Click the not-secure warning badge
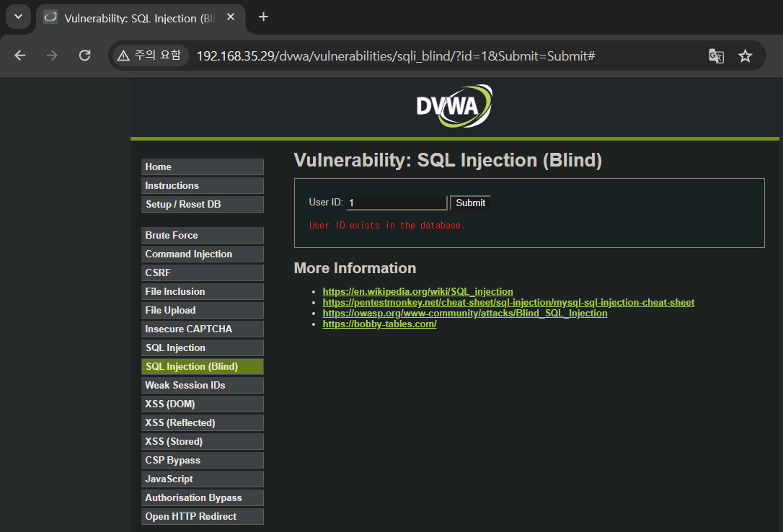Viewport: 783px width, 532px height. pos(150,56)
